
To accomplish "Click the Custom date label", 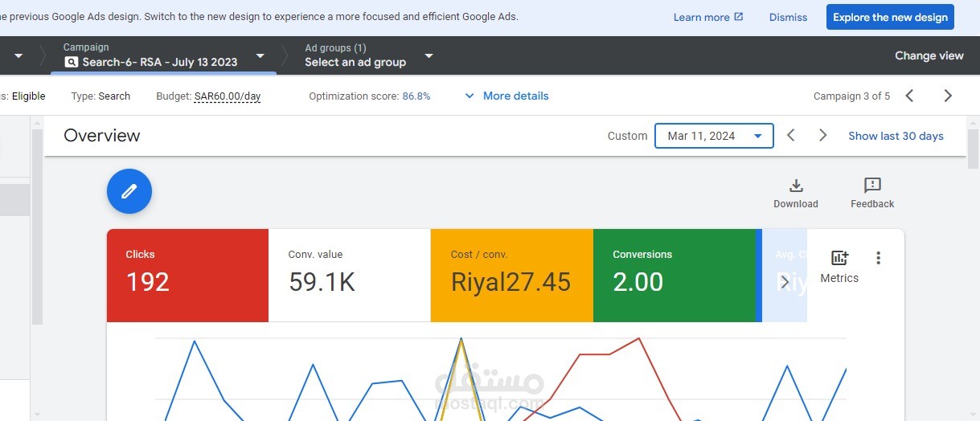I will (627, 136).
